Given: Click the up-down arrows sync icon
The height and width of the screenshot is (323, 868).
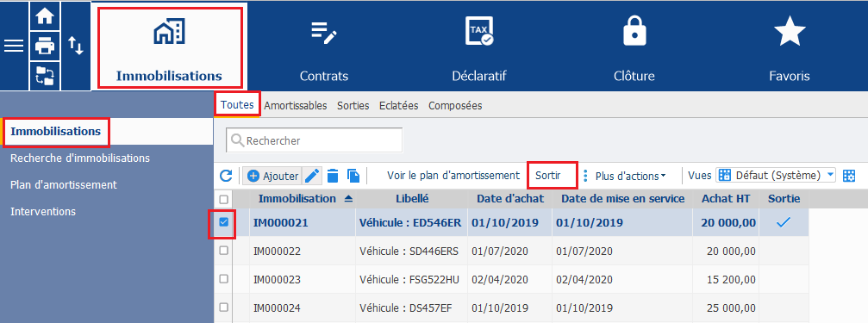Looking at the screenshot, I should 76,46.
